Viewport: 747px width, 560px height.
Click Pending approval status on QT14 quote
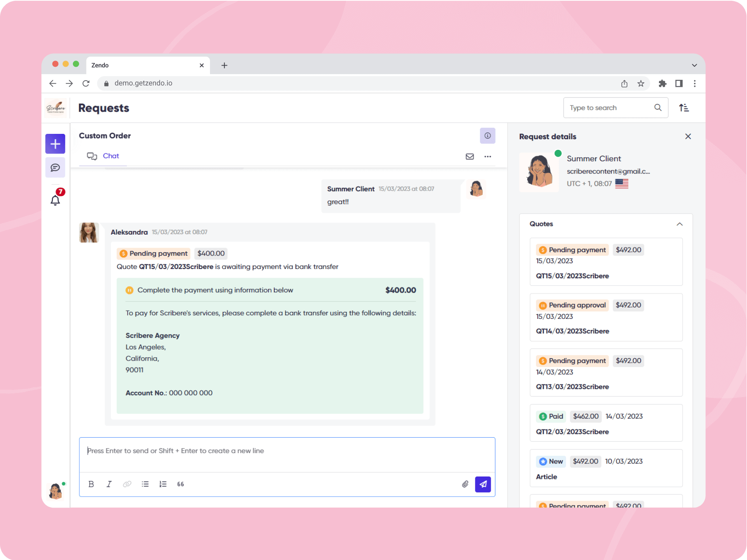tap(573, 305)
